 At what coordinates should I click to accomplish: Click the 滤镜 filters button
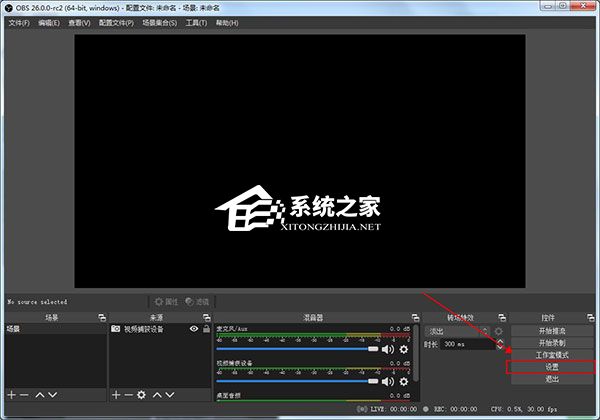tap(197, 302)
